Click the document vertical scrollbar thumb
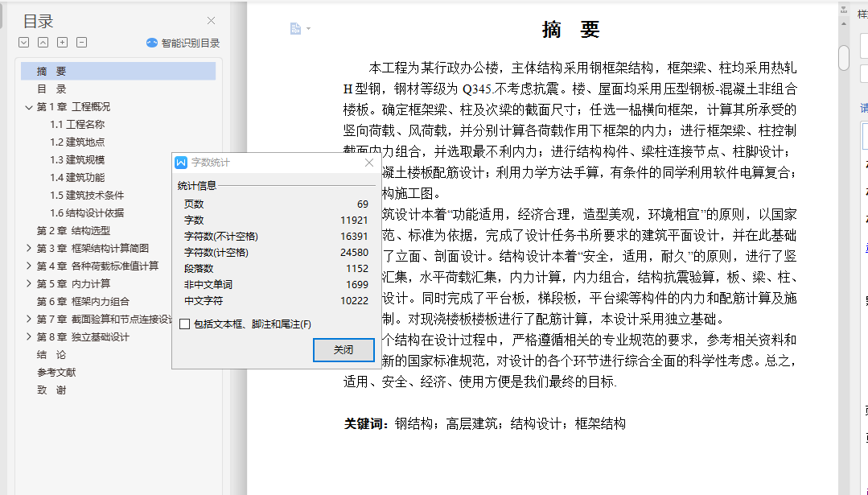This screenshot has width=868, height=495. pos(844,58)
